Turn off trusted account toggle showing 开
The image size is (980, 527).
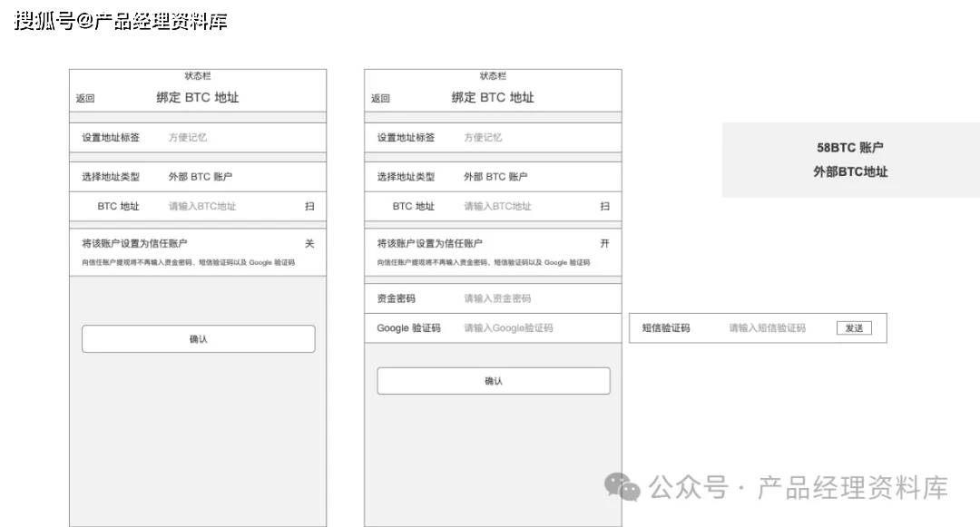pos(604,244)
